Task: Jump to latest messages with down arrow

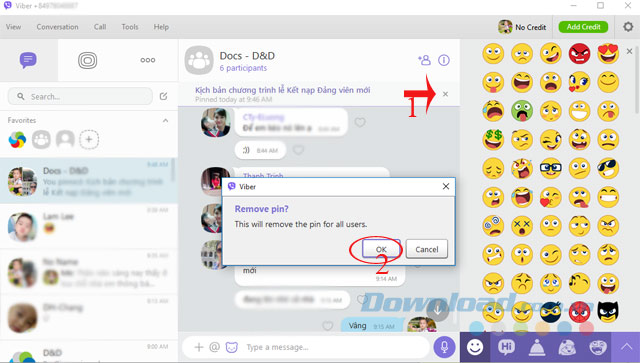Action: pyautogui.click(x=438, y=310)
